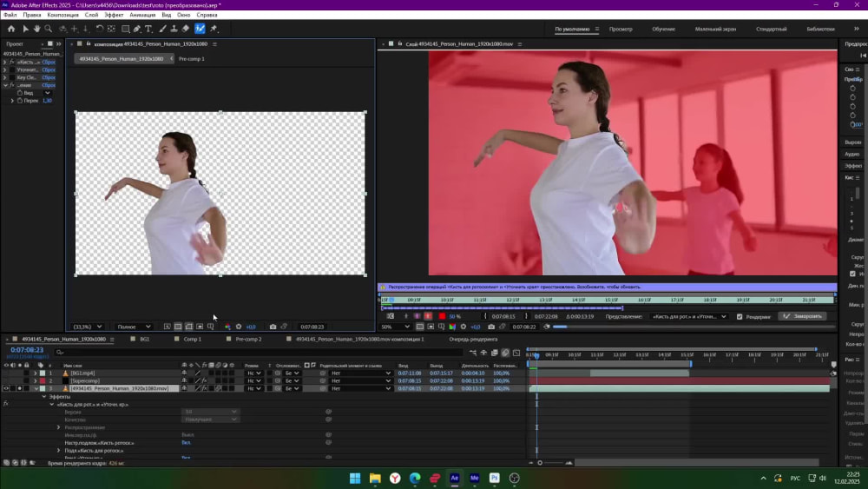This screenshot has width=868, height=489.
Task: Open the Композиция menu
Action: (62, 15)
